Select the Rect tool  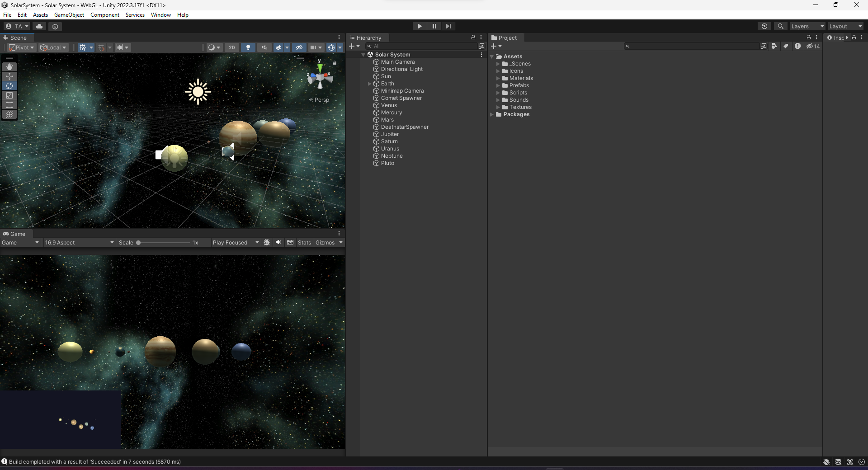(x=9, y=105)
